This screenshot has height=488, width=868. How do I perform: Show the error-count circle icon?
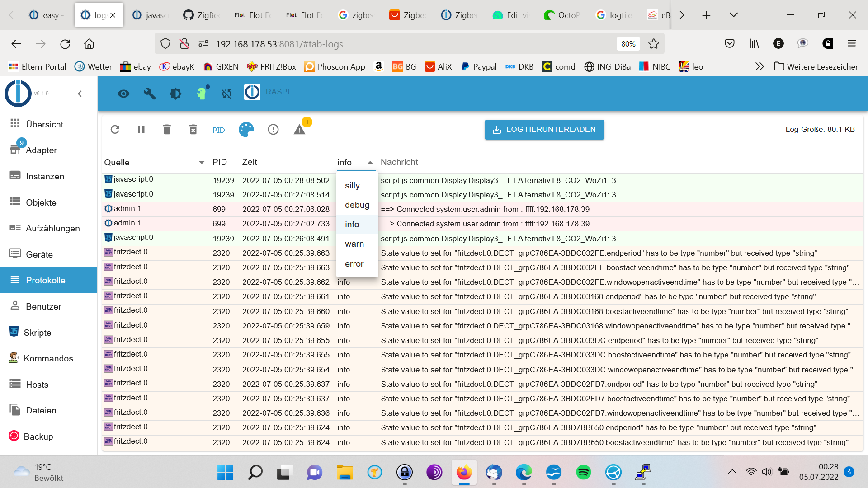point(273,130)
